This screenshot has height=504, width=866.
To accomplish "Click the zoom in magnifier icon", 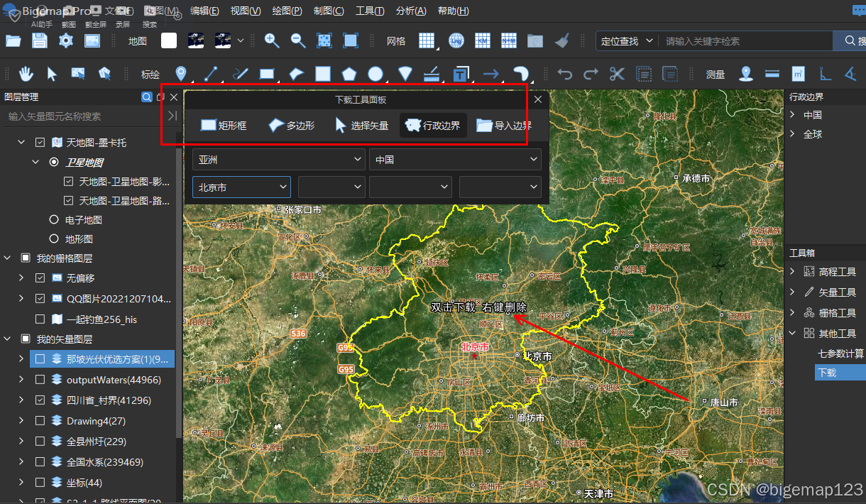I will pos(272,40).
